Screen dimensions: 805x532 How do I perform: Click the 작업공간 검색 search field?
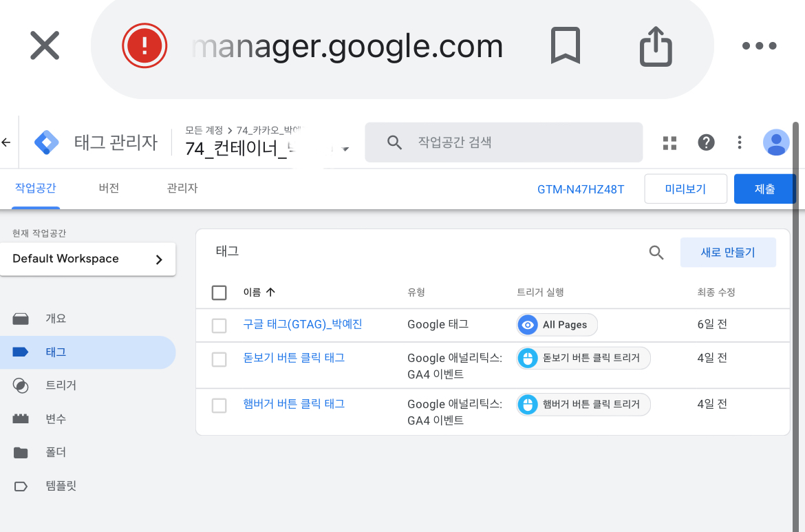[x=504, y=142]
